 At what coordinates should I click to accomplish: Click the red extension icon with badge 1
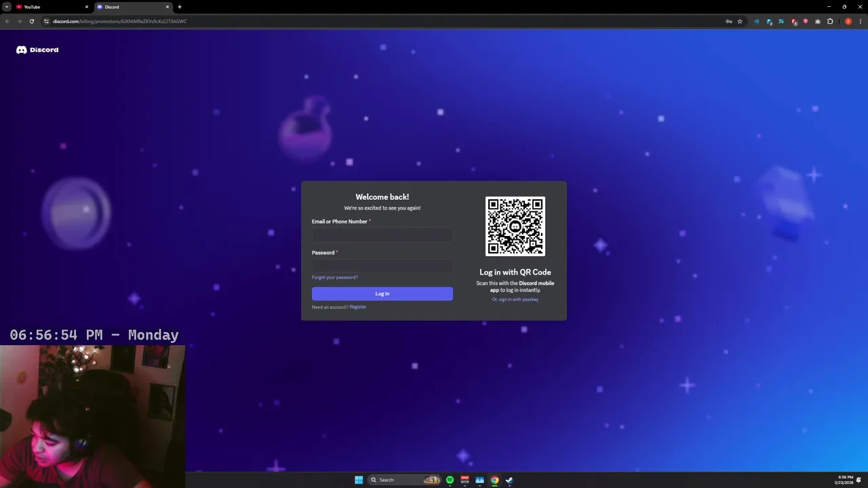(x=793, y=21)
